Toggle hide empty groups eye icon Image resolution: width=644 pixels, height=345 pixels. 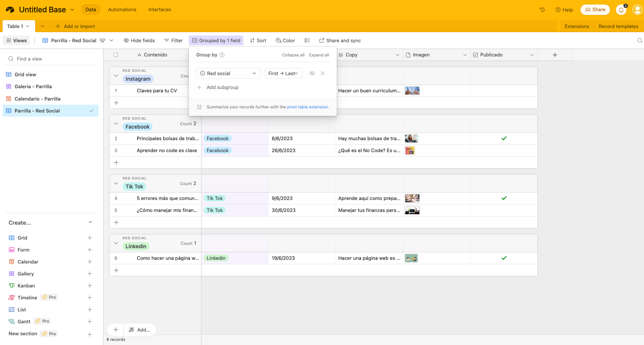[x=312, y=73]
